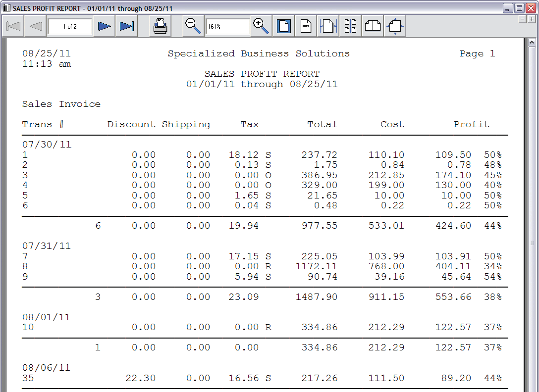The width and height of the screenshot is (539, 392).
Task: Click the fit-to-window page icon
Action: click(395, 26)
